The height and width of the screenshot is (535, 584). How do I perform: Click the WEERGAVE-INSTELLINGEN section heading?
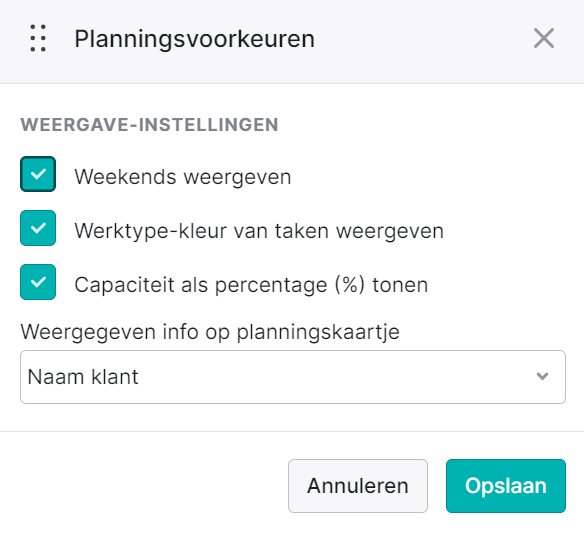(149, 124)
